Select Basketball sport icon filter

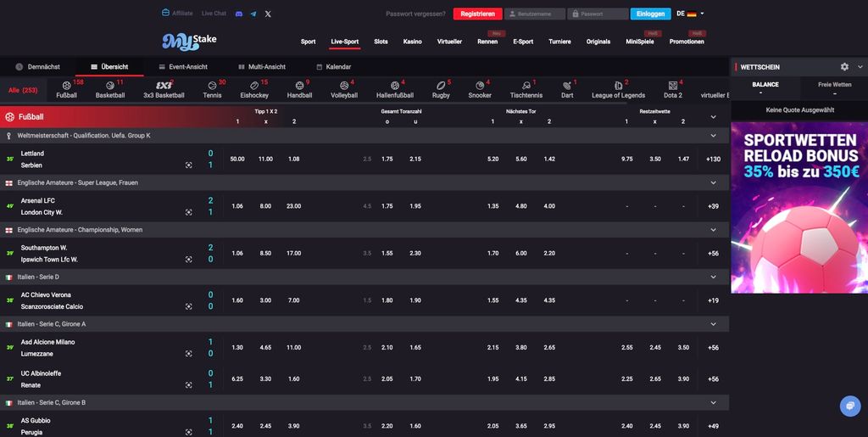tap(110, 90)
